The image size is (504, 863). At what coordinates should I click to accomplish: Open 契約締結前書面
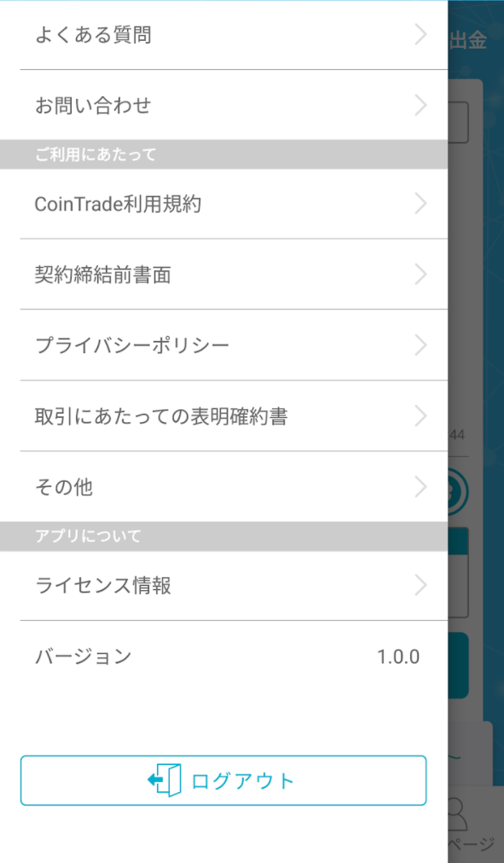click(x=223, y=274)
